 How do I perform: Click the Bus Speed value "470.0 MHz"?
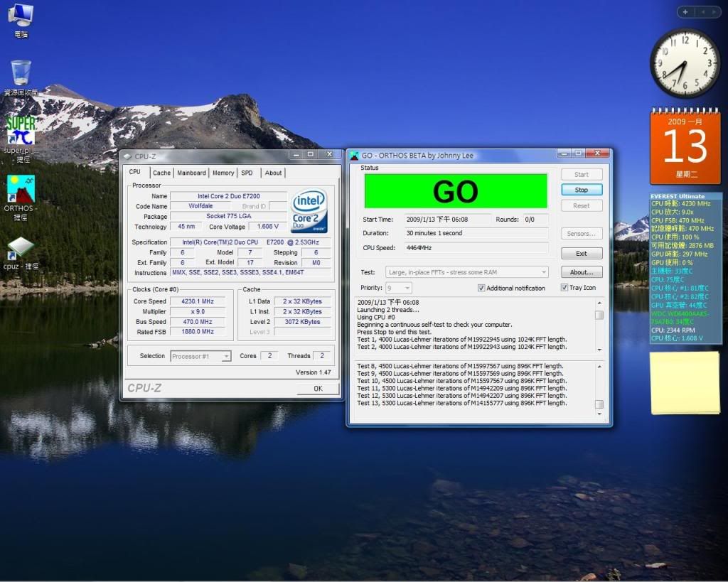tap(198, 322)
